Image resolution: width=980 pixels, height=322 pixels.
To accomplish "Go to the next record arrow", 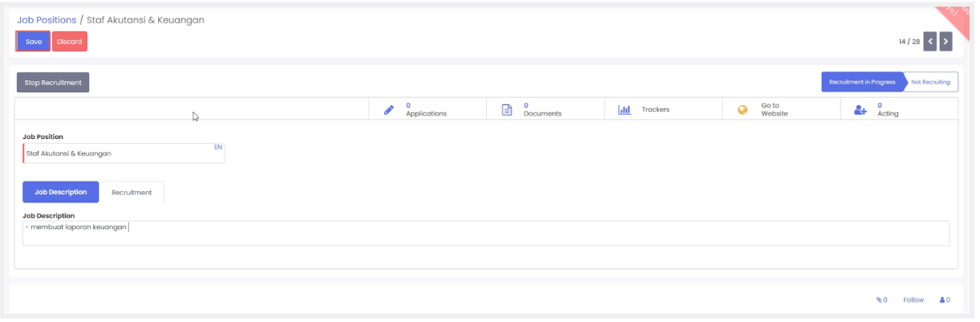I will 946,41.
